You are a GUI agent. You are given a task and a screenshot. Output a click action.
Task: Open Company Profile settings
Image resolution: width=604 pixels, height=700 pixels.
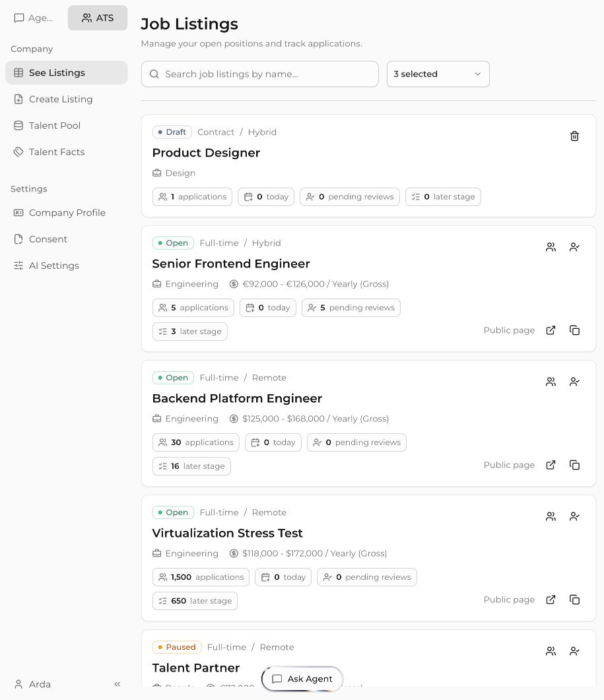(67, 213)
